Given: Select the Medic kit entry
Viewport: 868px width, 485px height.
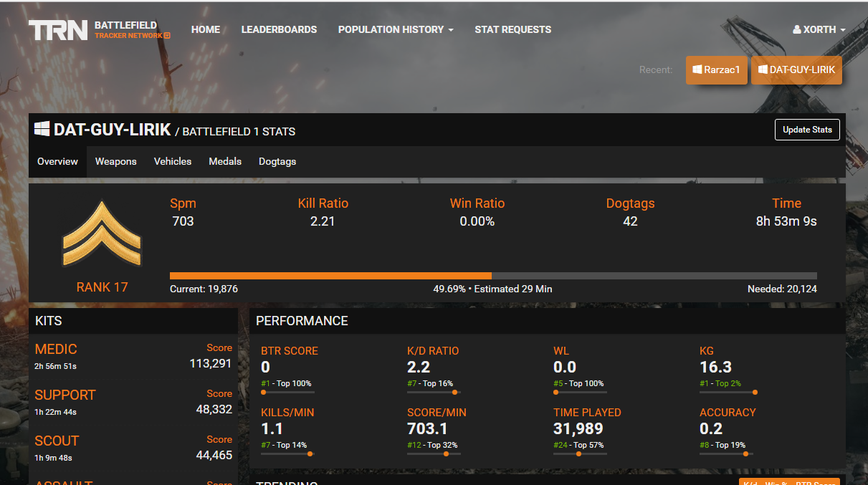Looking at the screenshot, I should tap(133, 357).
